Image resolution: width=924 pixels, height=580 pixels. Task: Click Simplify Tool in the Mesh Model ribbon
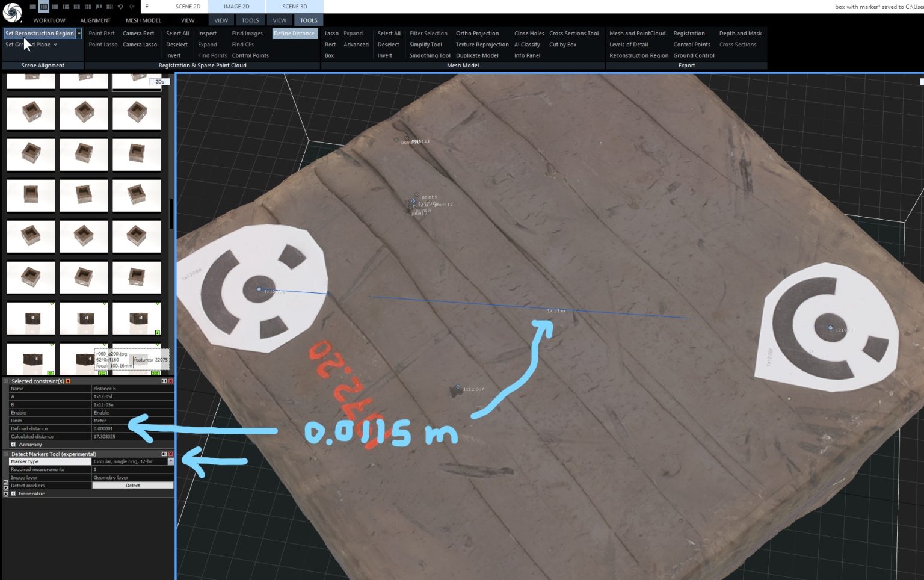coord(427,44)
